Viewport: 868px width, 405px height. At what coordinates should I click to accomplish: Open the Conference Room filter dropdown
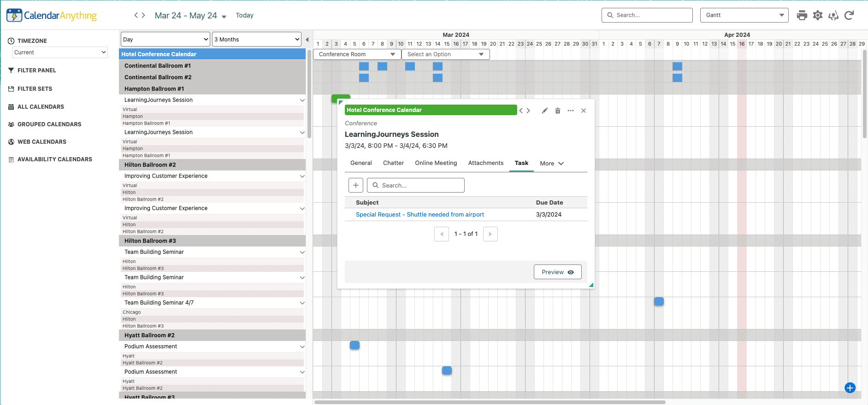357,54
